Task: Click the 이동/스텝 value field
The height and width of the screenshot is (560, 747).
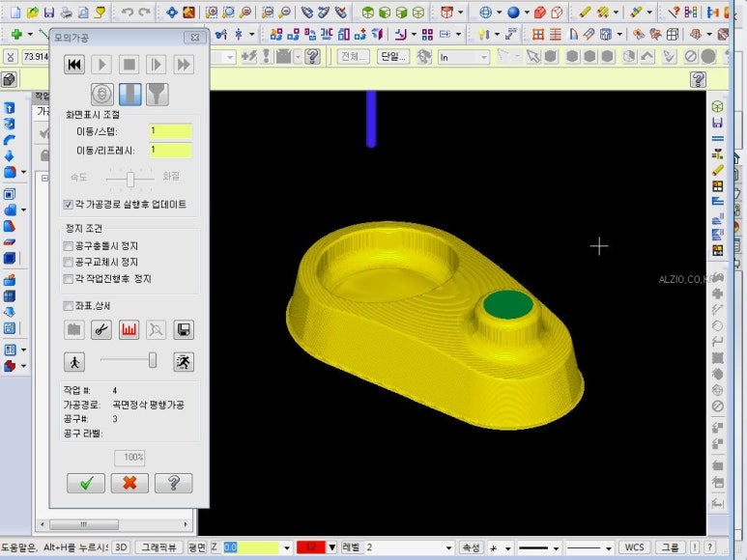Action: point(170,131)
